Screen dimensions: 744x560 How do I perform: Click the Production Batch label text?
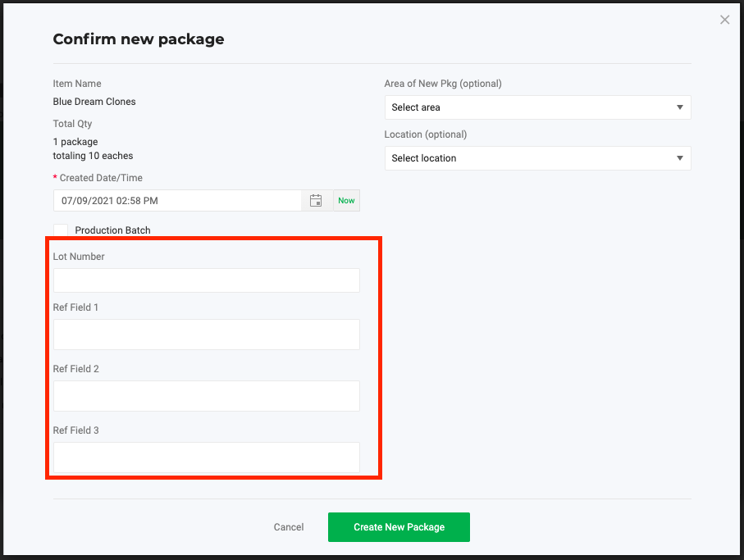[x=113, y=230]
